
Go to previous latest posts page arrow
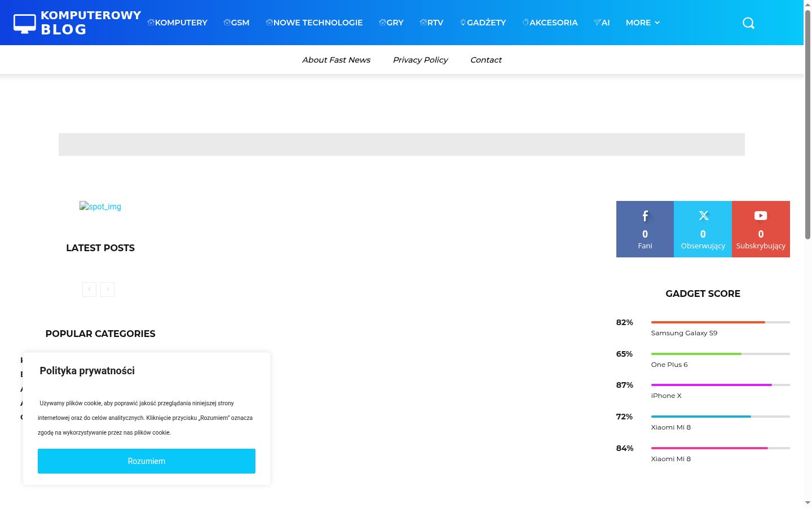click(89, 290)
